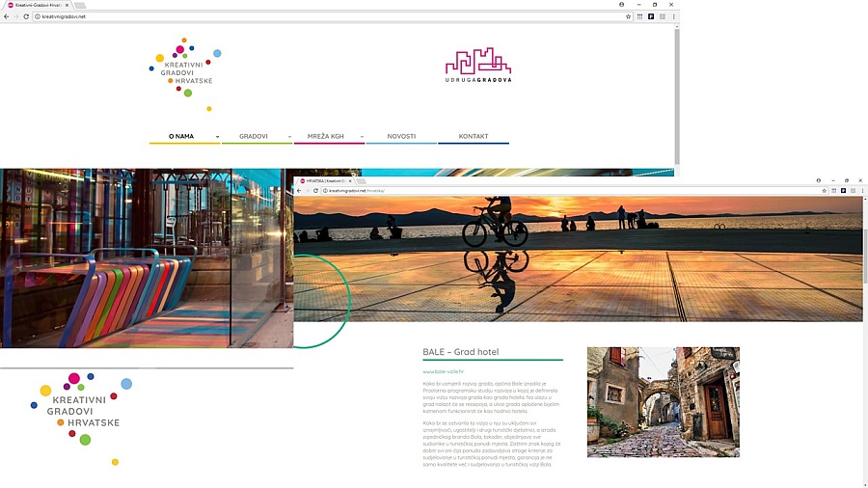The width and height of the screenshot is (868, 488).
Task: Go forward in the HRVATSKA window
Action: click(x=308, y=190)
